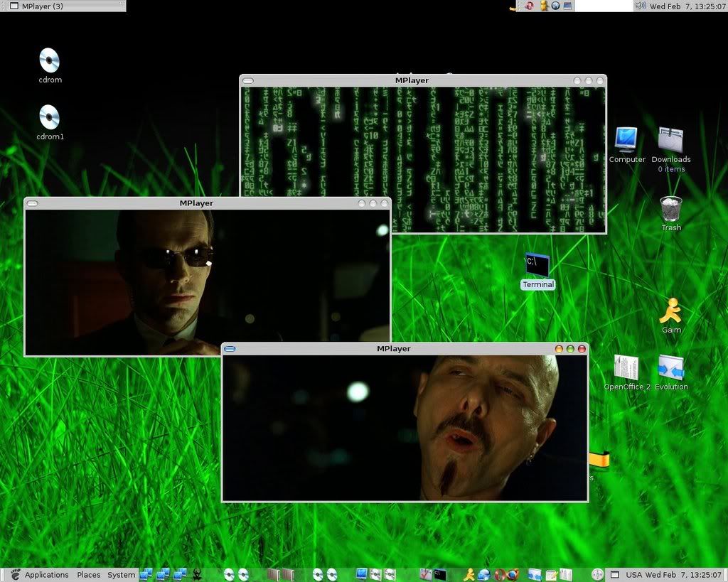Click the Gaim yellow figure in bottom panel
The image size is (728, 582).
pyautogui.click(x=469, y=575)
